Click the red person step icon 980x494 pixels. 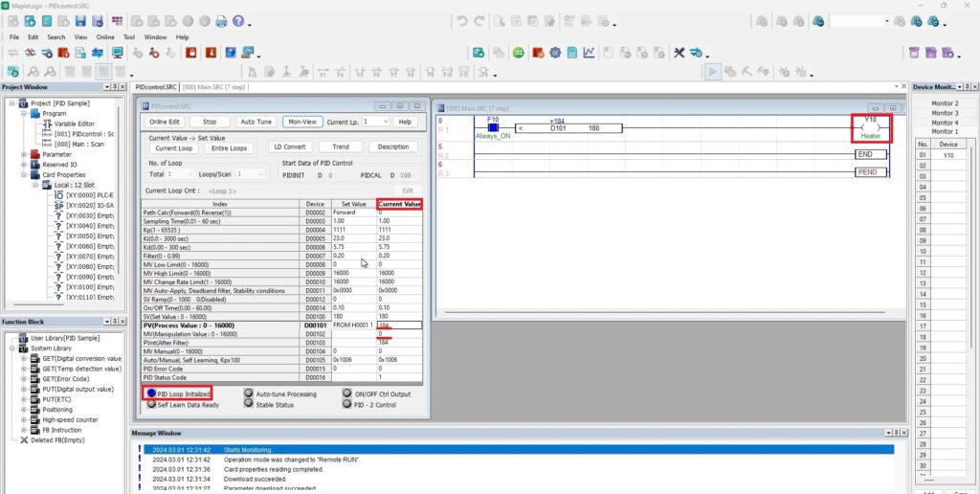point(154,53)
